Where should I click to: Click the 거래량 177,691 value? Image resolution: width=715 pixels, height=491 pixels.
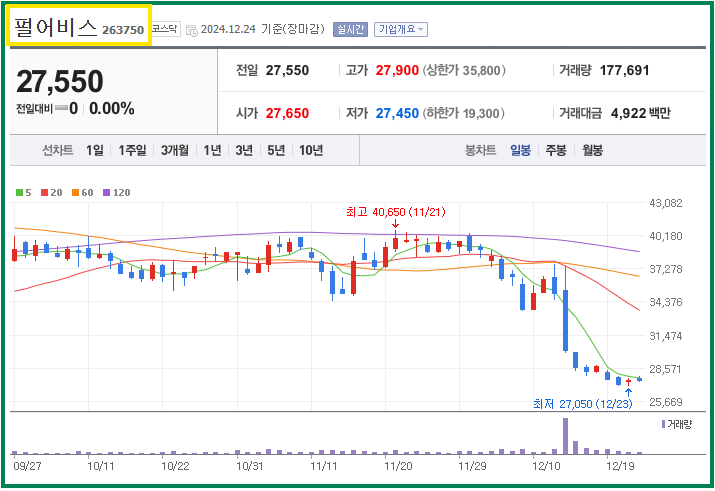point(624,70)
